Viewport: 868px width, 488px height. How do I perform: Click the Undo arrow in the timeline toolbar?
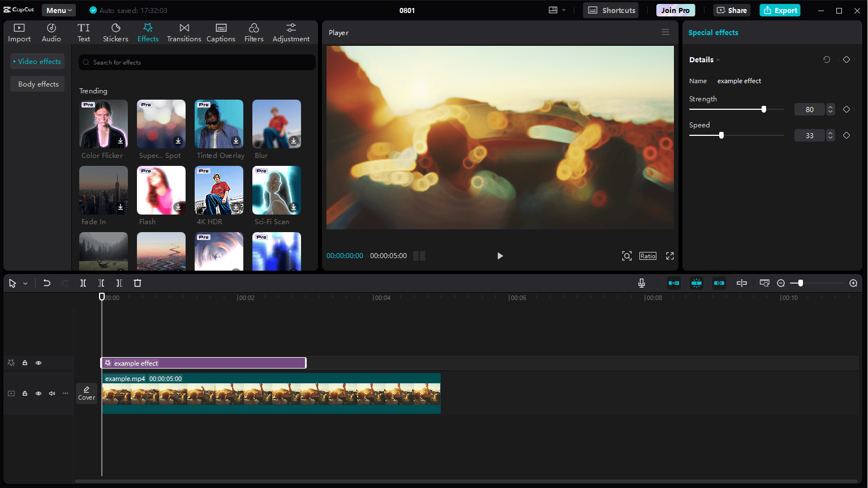pos(47,283)
